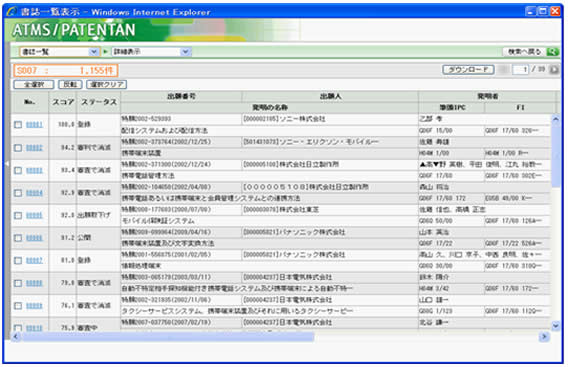Viewport: 568px width, 367px height.
Task: Click the ダウンロード download button
Action: [468, 70]
